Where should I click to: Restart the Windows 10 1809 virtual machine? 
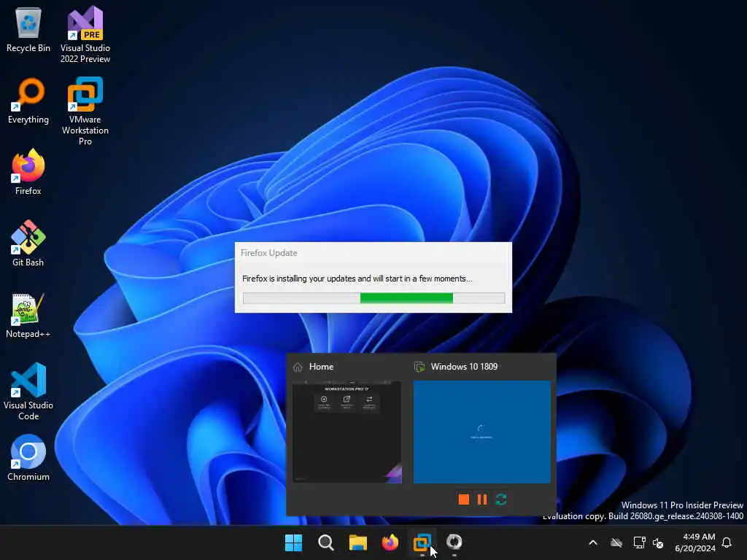pyautogui.click(x=500, y=499)
